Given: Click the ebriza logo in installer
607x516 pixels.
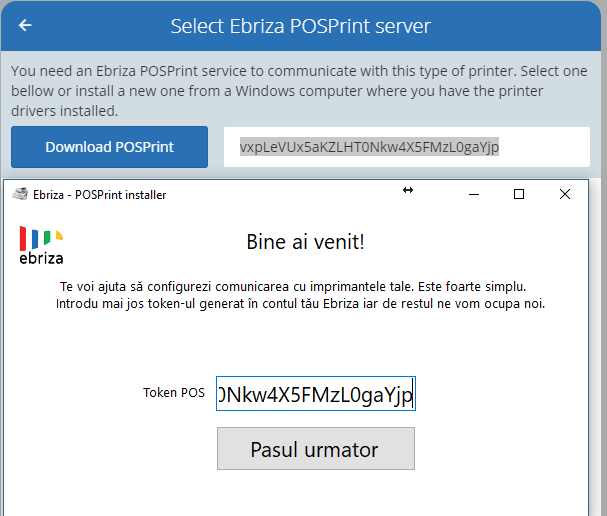Looking at the screenshot, I should pos(41,245).
